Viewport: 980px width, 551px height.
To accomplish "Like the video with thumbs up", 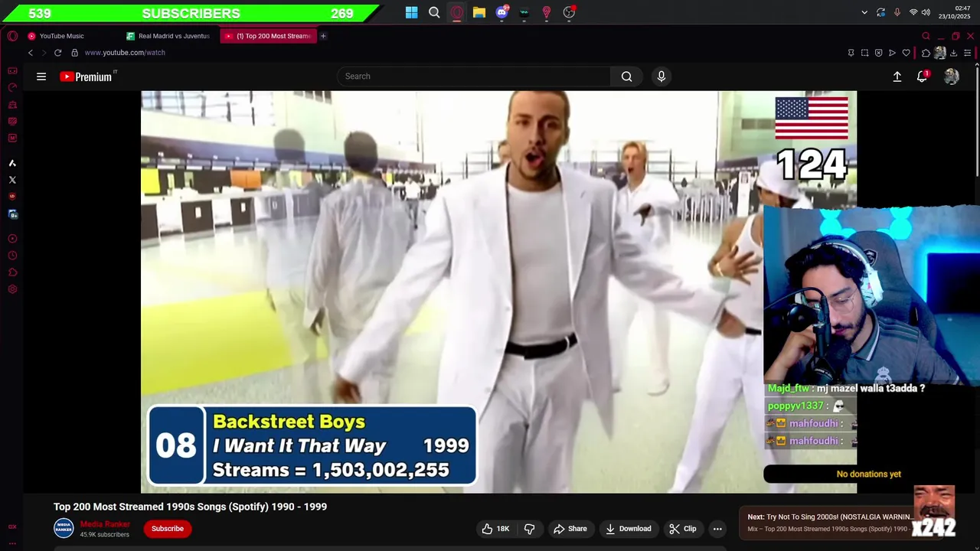I will [x=495, y=529].
